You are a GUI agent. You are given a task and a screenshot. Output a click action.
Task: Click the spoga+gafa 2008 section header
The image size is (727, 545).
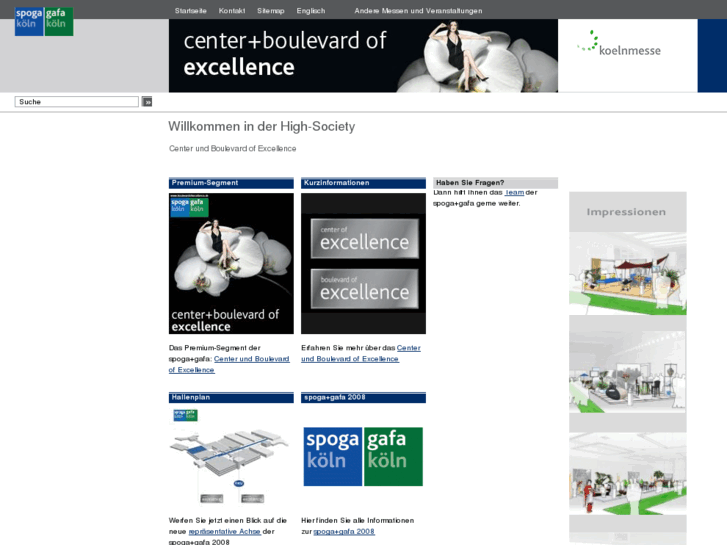pyautogui.click(x=363, y=398)
